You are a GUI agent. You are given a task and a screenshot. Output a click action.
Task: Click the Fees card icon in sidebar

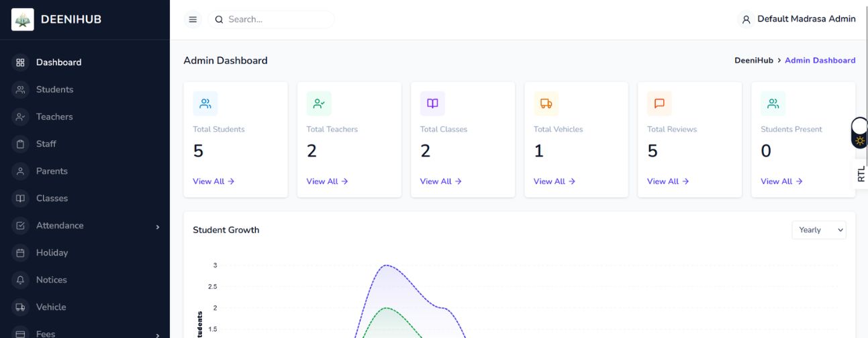[20, 334]
